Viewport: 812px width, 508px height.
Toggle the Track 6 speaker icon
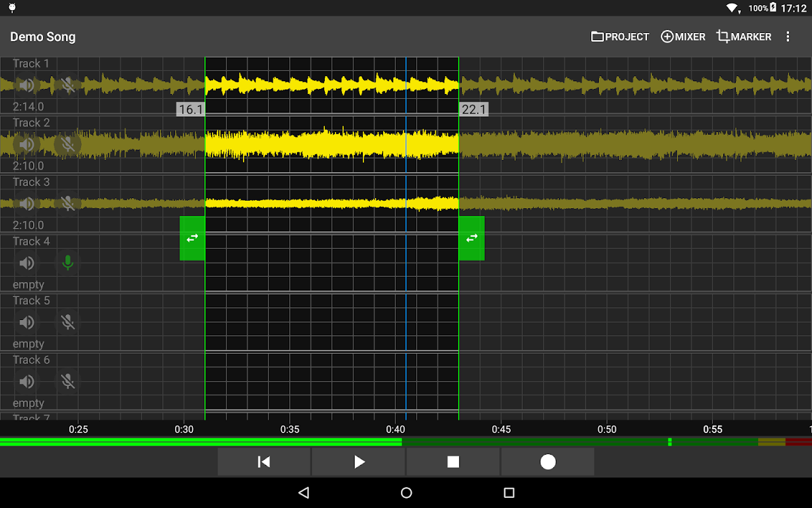27,381
